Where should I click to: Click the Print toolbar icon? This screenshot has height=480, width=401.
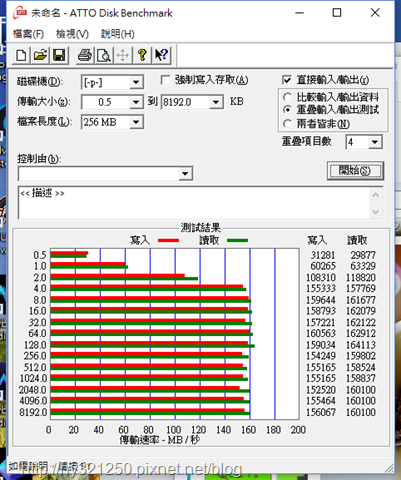click(x=85, y=55)
